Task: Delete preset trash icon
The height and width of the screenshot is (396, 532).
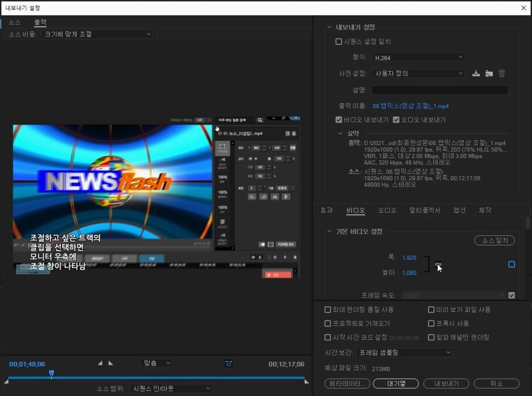Action: [501, 73]
